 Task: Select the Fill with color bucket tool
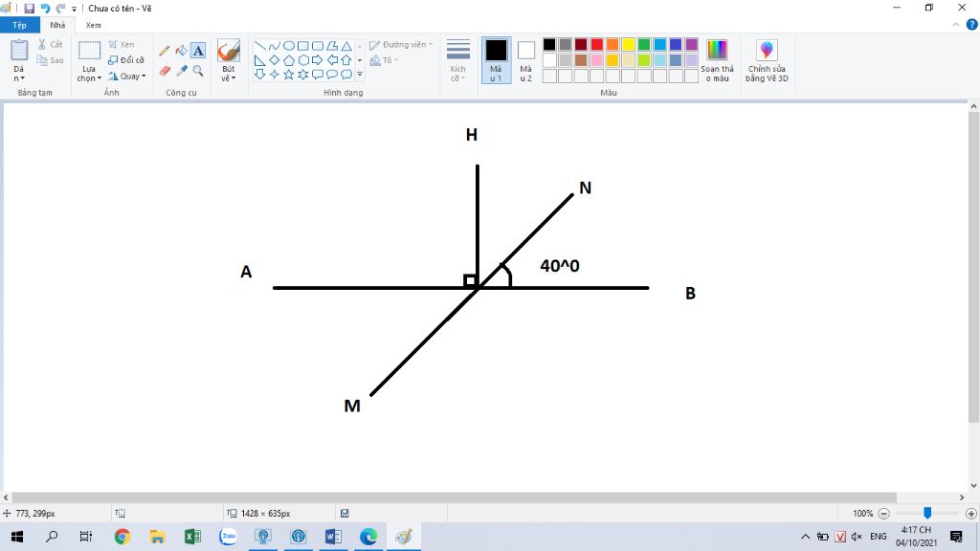[181, 51]
